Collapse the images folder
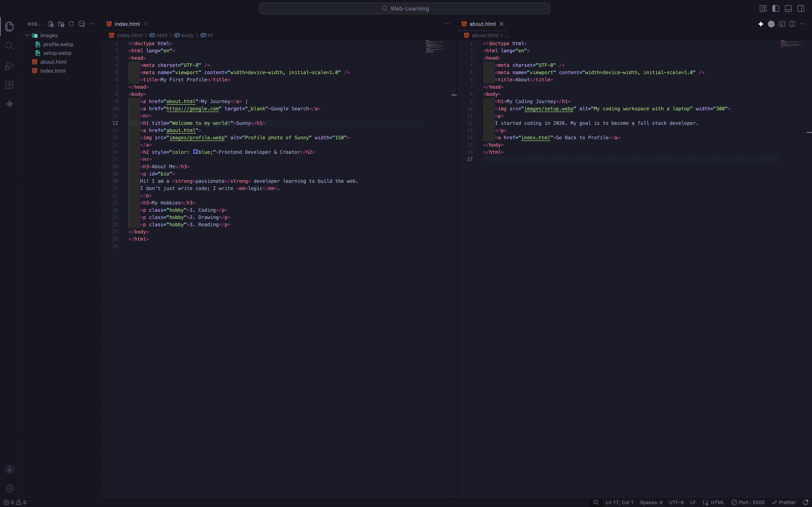The height and width of the screenshot is (507, 812). tap(27, 35)
